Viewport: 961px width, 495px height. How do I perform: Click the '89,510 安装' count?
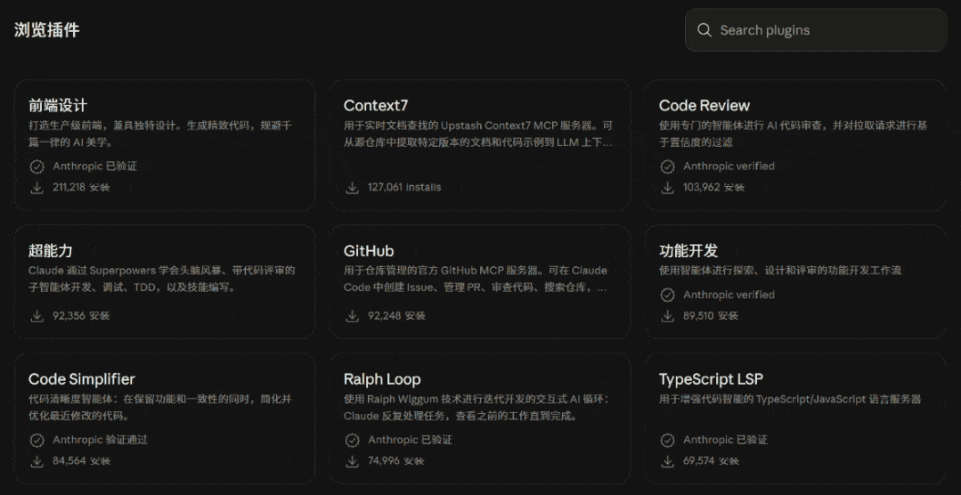(711, 316)
